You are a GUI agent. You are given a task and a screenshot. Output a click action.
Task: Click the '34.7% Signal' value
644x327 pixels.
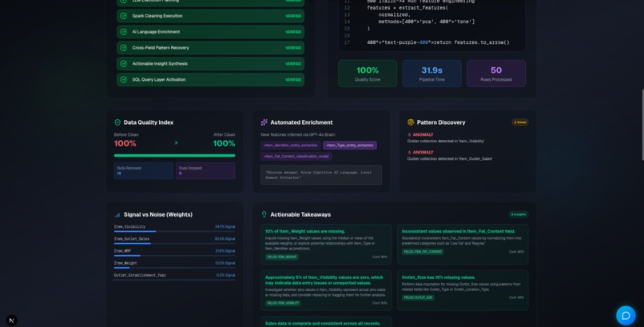[225, 227]
